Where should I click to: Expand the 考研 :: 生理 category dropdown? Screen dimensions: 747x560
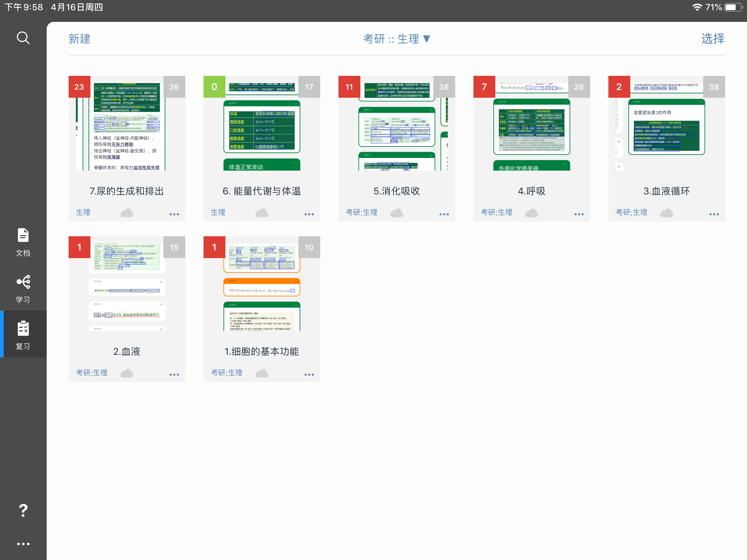coord(397,39)
